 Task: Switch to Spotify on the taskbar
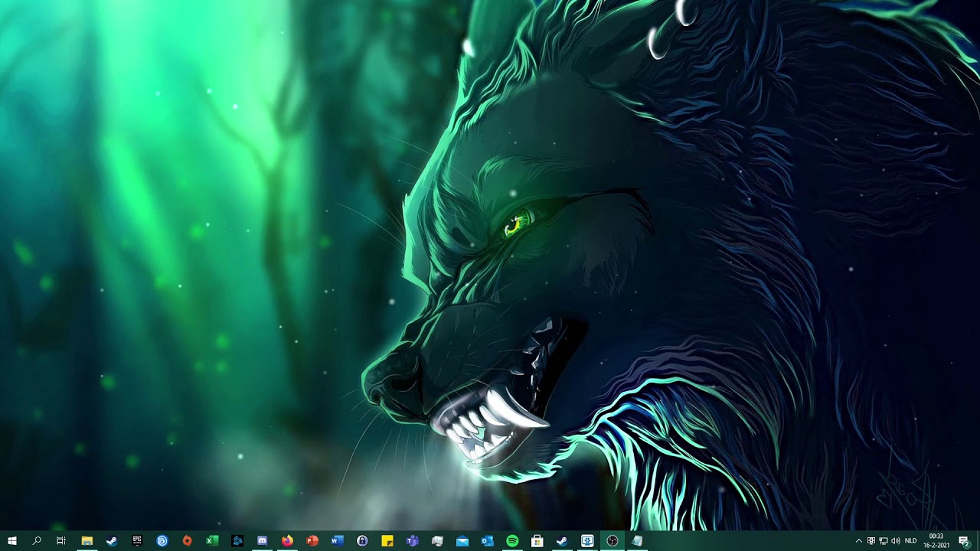click(512, 541)
